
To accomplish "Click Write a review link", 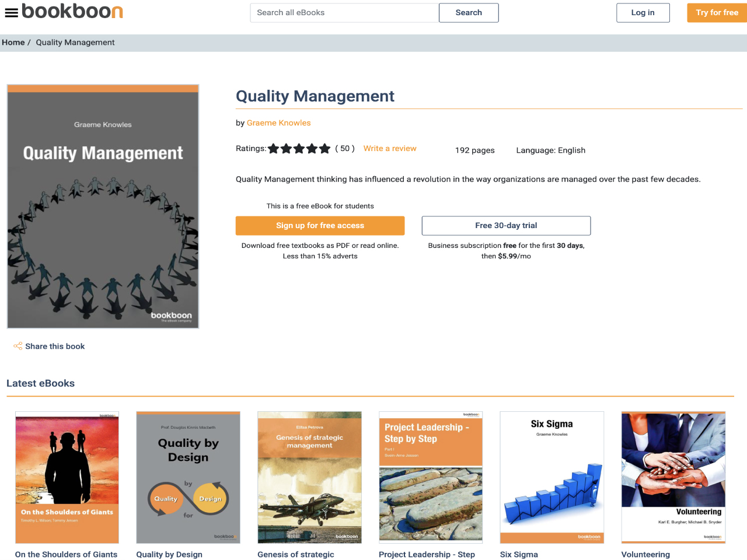I will point(390,149).
